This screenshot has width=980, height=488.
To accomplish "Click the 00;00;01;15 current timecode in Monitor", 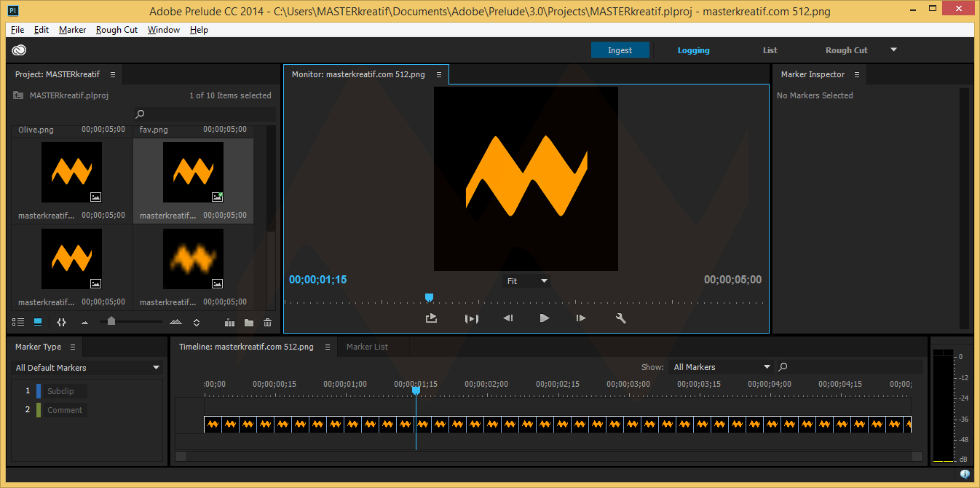I will [x=317, y=280].
